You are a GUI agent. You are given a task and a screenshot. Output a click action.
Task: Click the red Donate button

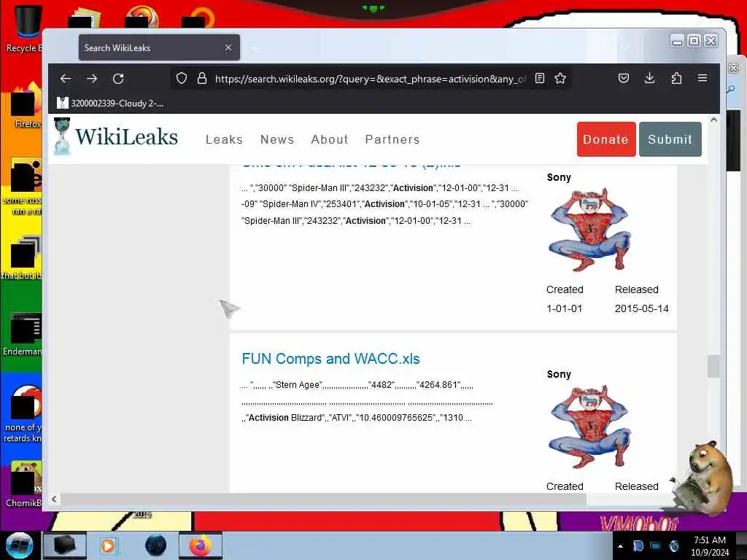point(606,139)
